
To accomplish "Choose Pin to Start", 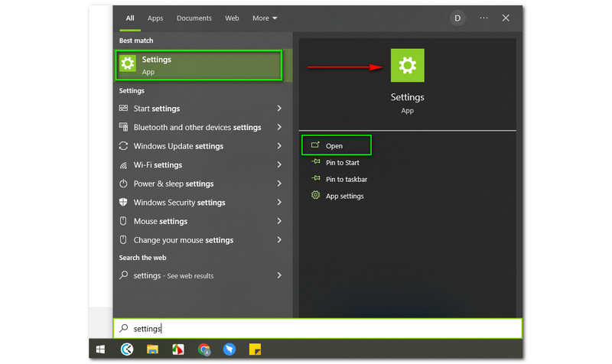I will [342, 162].
